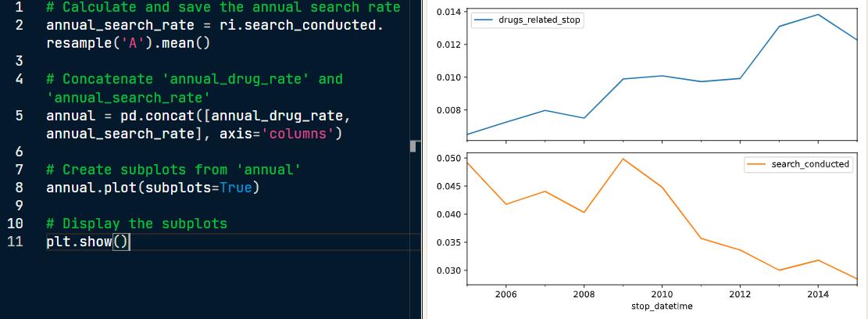Click the True keyword in subplots=True

236,188
